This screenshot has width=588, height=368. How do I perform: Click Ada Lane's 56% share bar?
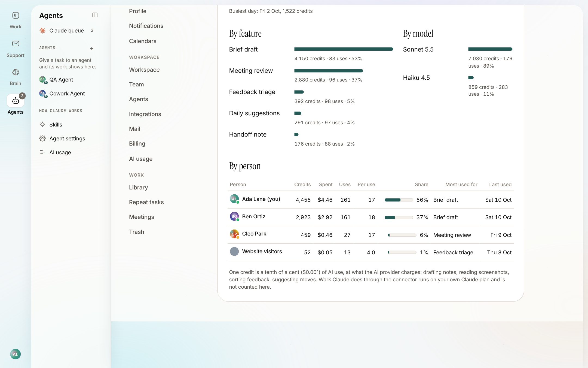(x=399, y=200)
